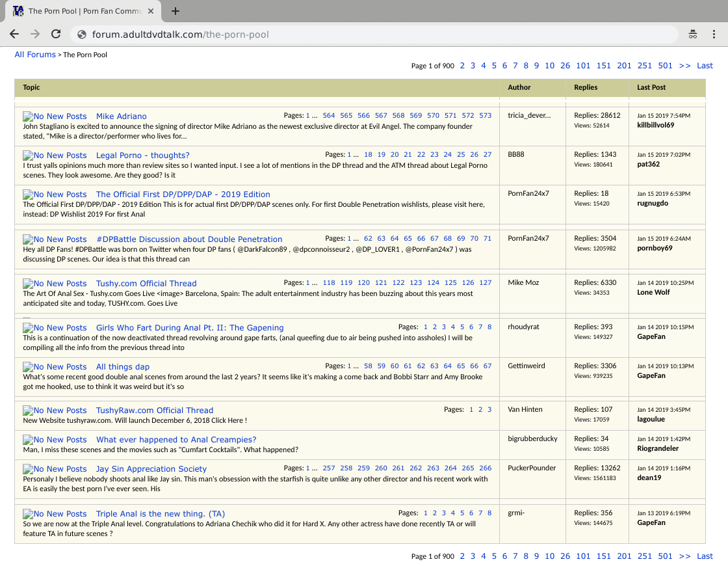Open the Tushy.com Official Thread topic
728x566 pixels.
tap(146, 284)
